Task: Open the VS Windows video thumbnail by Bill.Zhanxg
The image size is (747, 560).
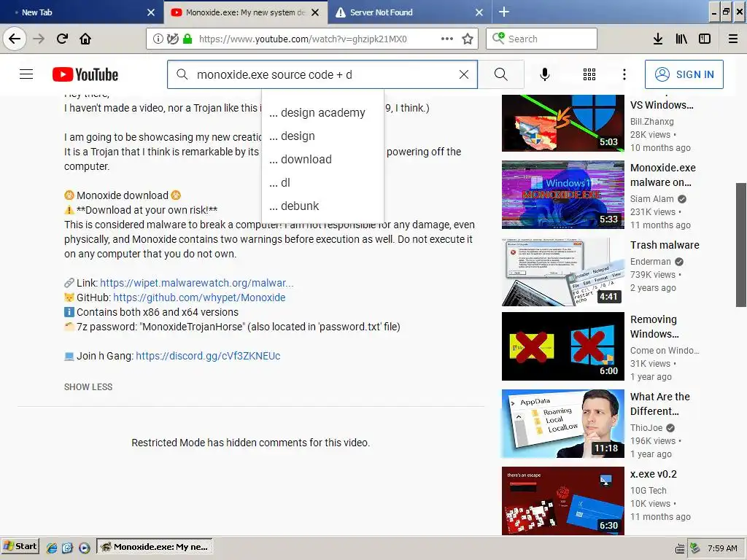Action: pyautogui.click(x=562, y=123)
